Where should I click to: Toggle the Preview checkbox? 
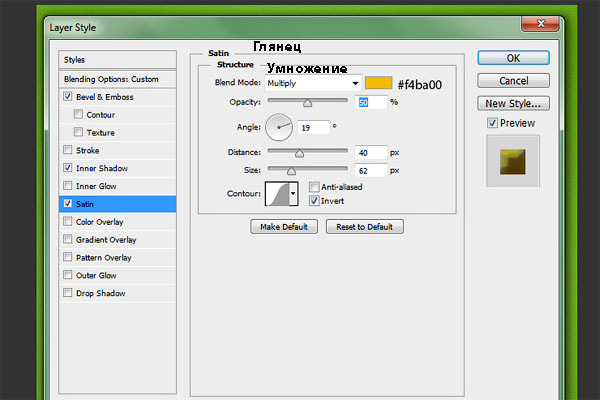tap(492, 123)
